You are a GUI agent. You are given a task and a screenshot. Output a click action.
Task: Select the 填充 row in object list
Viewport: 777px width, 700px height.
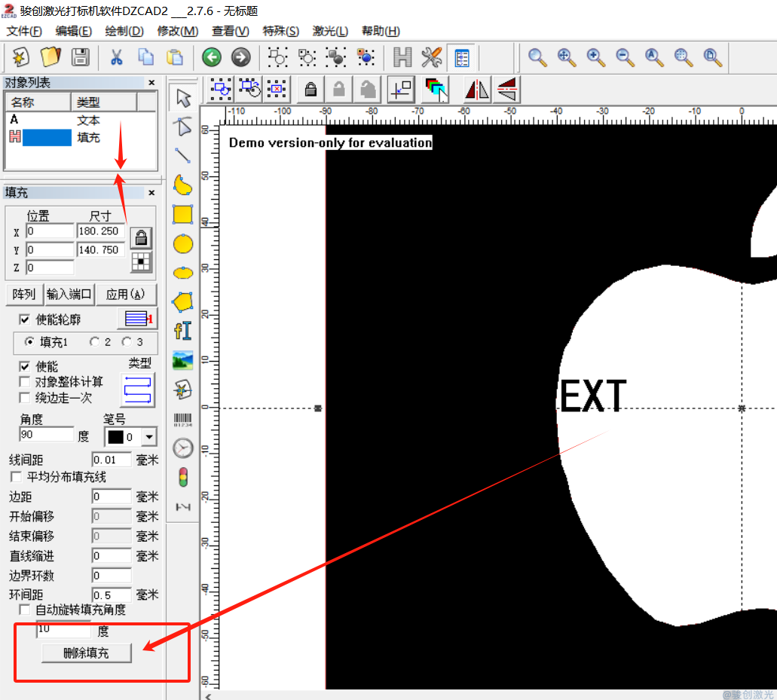[81, 137]
